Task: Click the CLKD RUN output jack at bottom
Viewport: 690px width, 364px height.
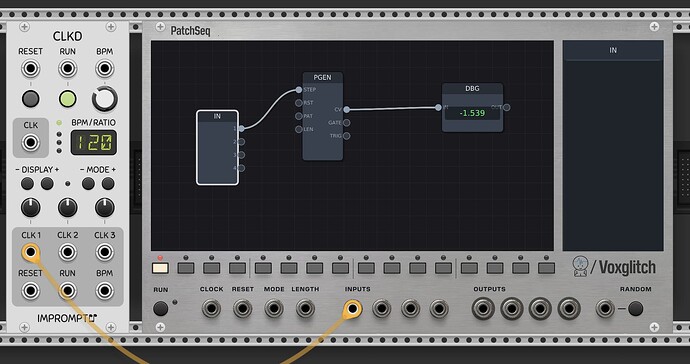Action: (x=67, y=290)
